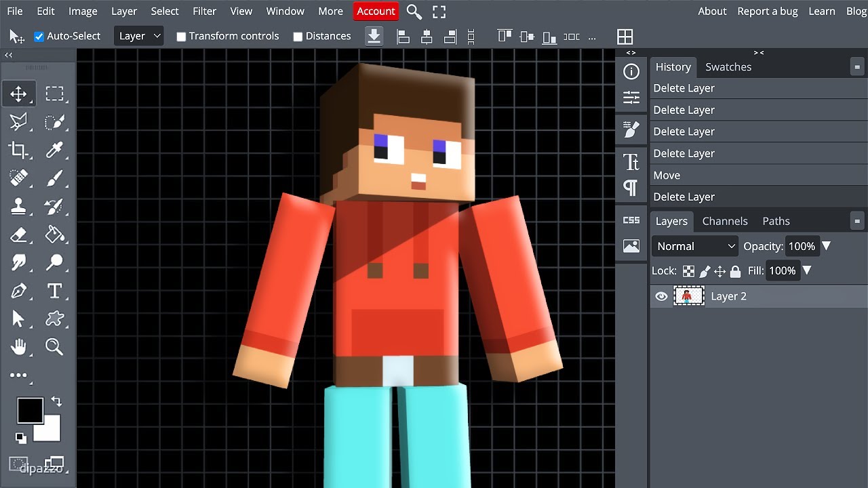
Task: Uncheck the Auto-Select checkbox
Action: click(x=39, y=37)
